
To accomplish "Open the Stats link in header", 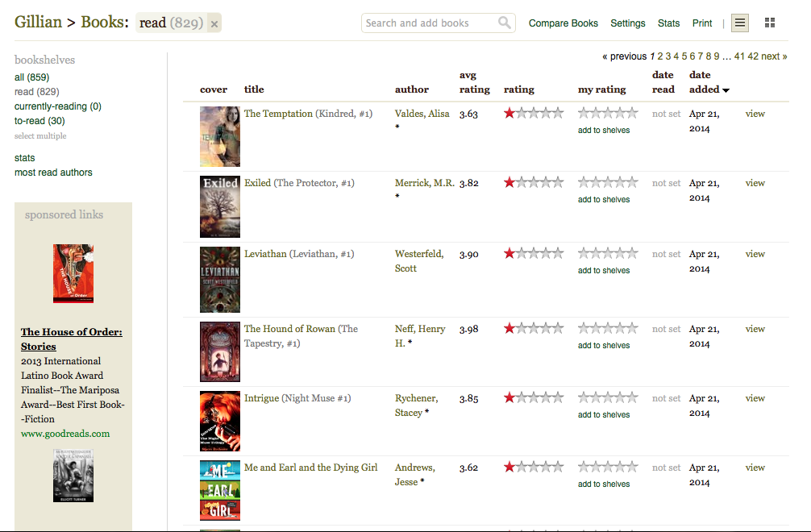I will coord(669,23).
